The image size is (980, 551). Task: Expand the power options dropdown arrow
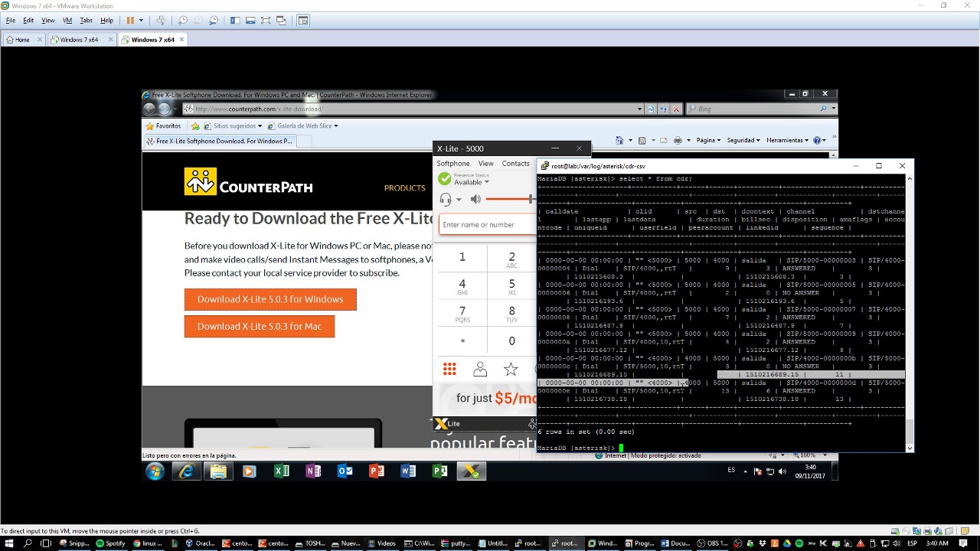pyautogui.click(x=141, y=21)
